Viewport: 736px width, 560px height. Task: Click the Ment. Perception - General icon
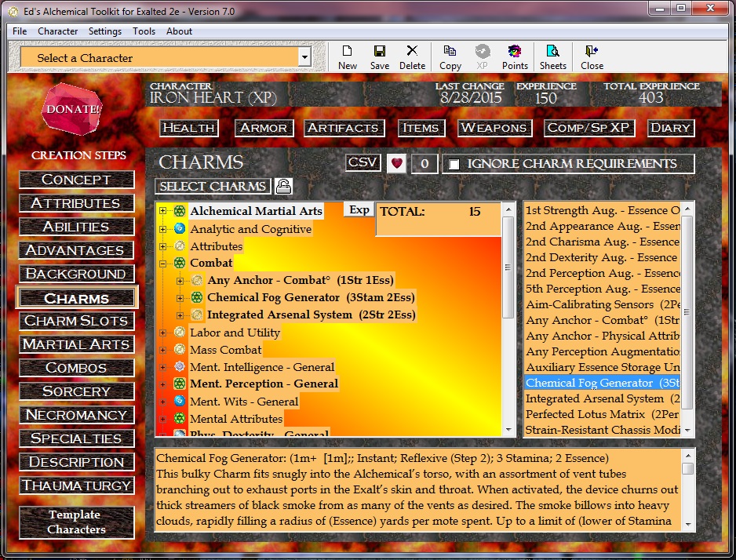[x=180, y=384]
